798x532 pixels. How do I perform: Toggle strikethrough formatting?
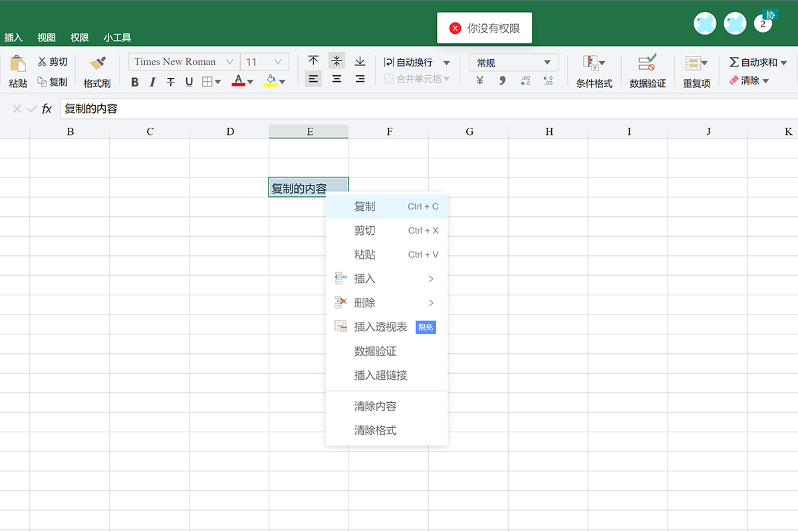pyautogui.click(x=171, y=82)
